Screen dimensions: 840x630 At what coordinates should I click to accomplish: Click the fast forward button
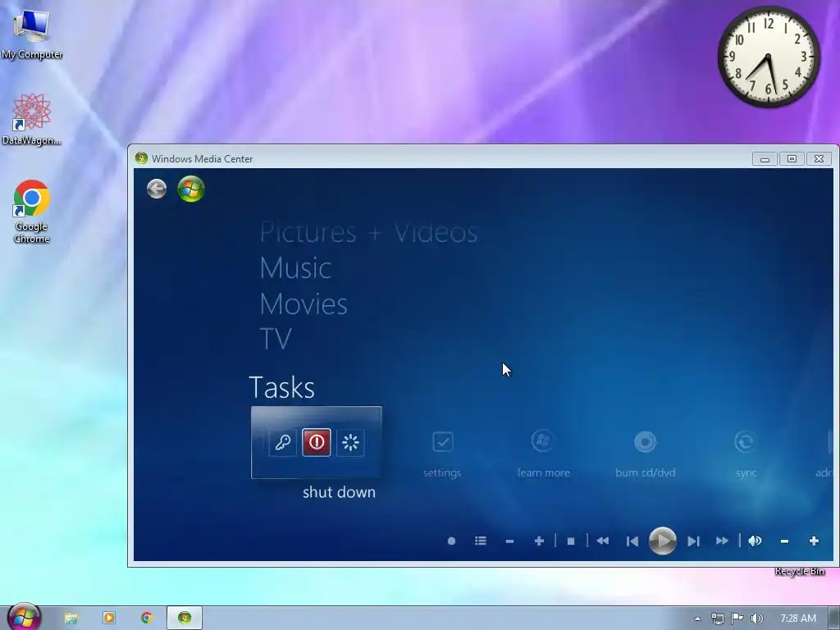click(x=722, y=541)
